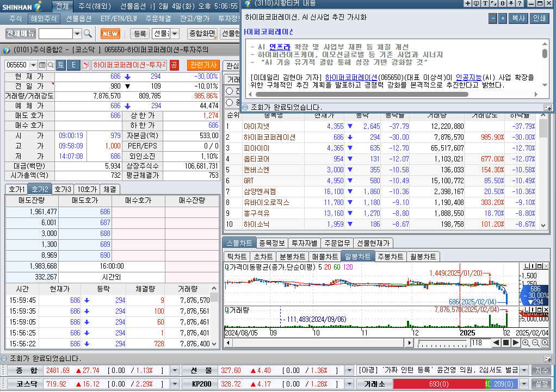Follow the 인공지능 hyperlink in the news article

(x=468, y=77)
